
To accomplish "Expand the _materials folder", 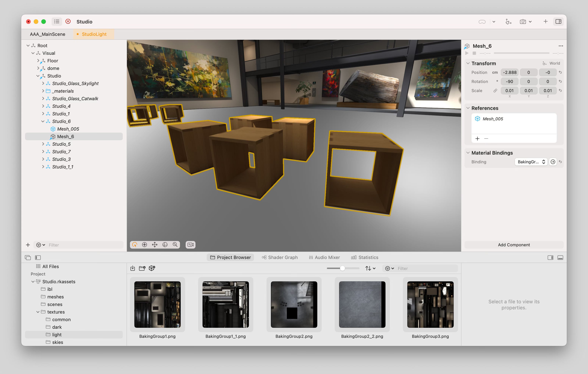I will (x=43, y=91).
